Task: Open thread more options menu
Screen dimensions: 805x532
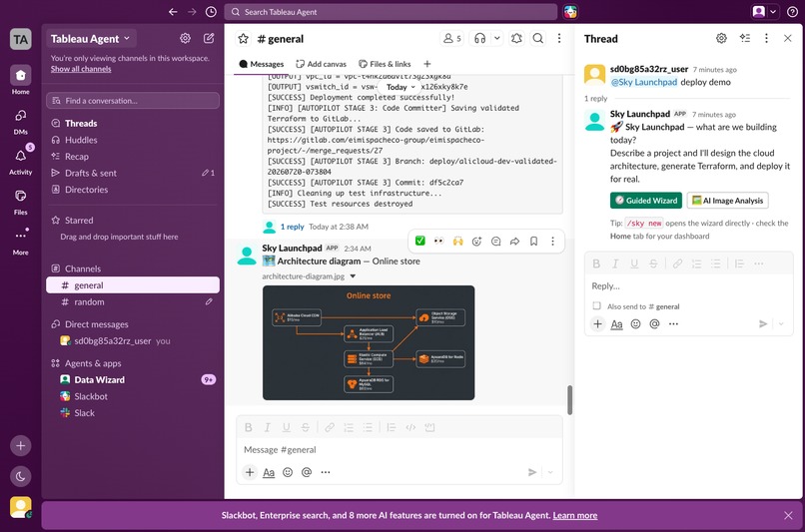Action: tap(766, 38)
